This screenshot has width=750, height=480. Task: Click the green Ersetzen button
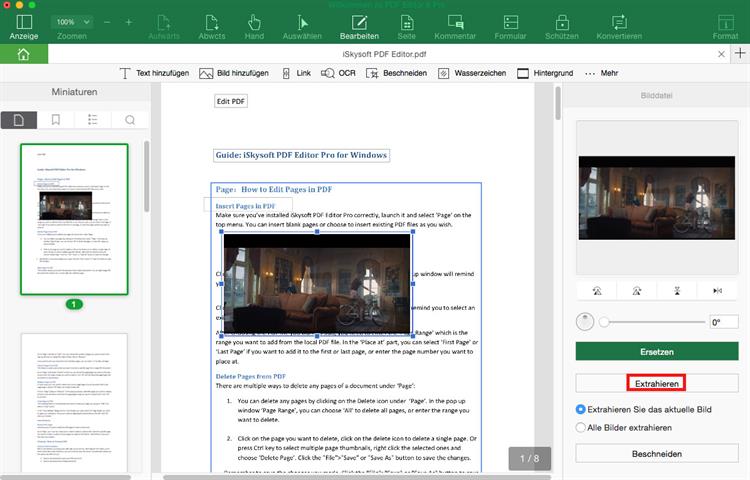657,351
